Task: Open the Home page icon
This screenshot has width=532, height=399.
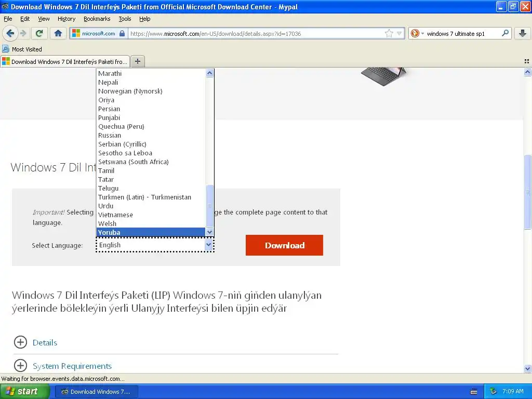Action: [x=58, y=33]
